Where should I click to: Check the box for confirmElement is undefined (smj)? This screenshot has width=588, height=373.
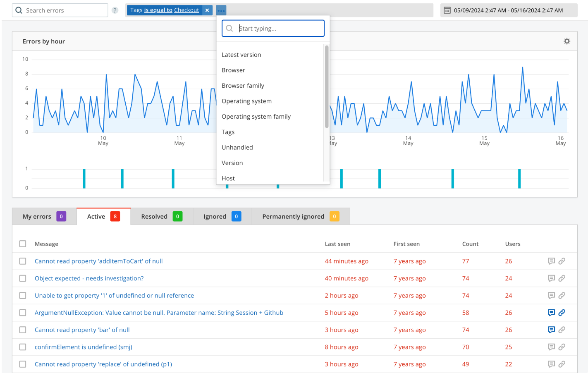pos(23,347)
